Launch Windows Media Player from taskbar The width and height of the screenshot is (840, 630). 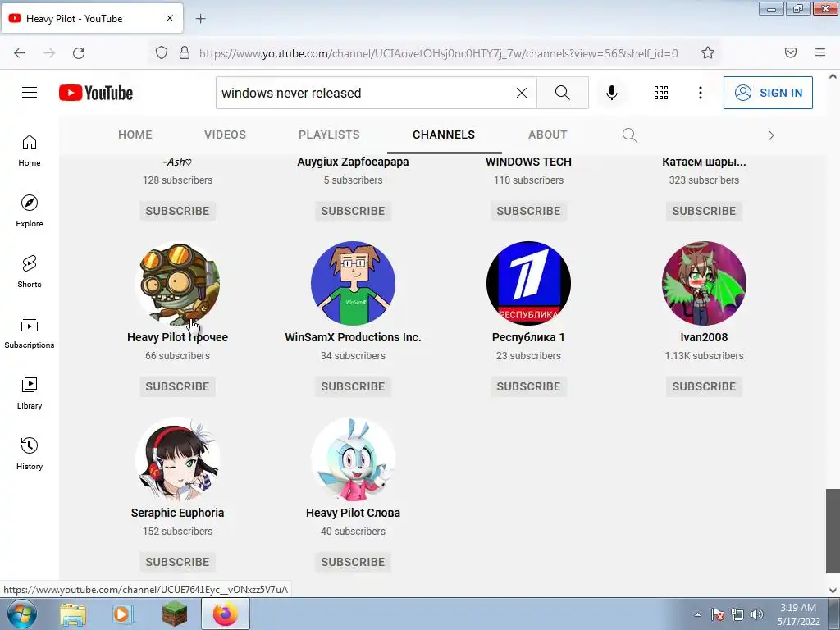[123, 614]
